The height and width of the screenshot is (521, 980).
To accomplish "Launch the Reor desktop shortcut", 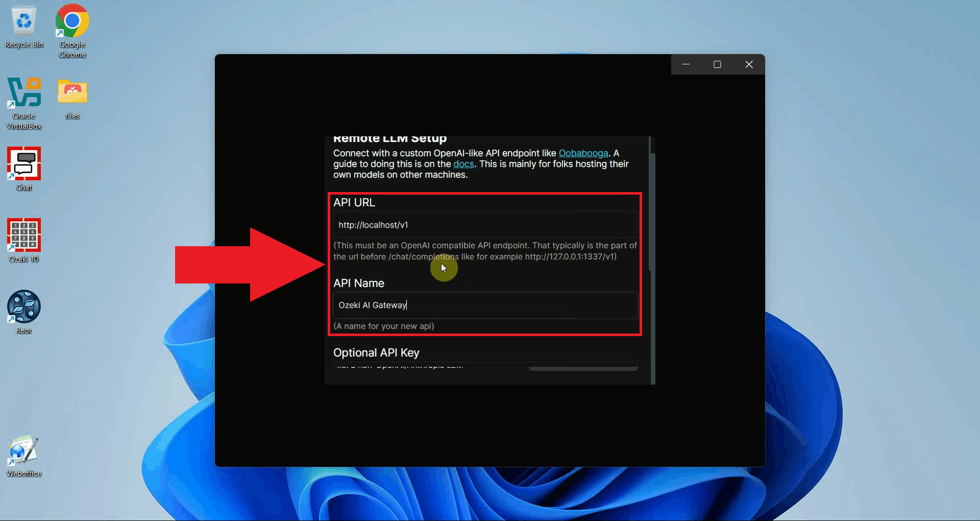I will pos(24,312).
